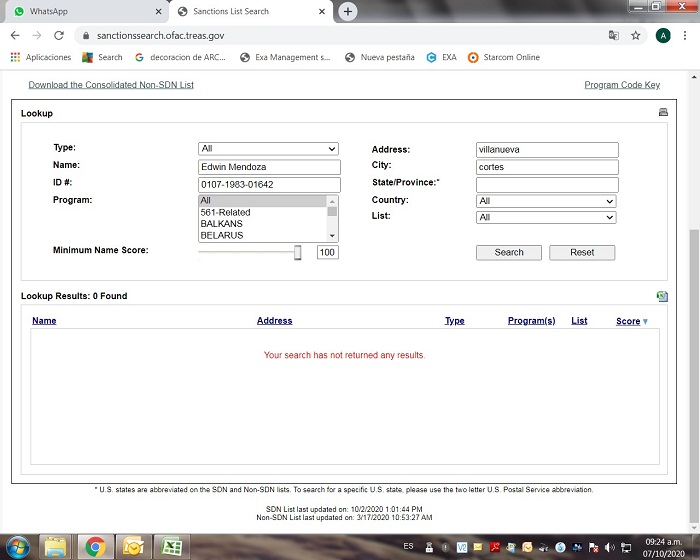Click the Minimum Name Score slider handle
This screenshot has height=560, width=700.
pos(297,252)
